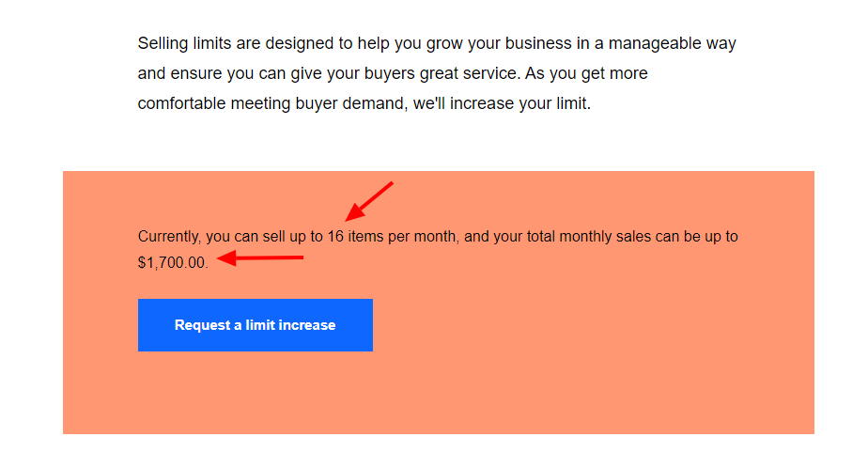Click the Request a limit increase button

click(256, 325)
